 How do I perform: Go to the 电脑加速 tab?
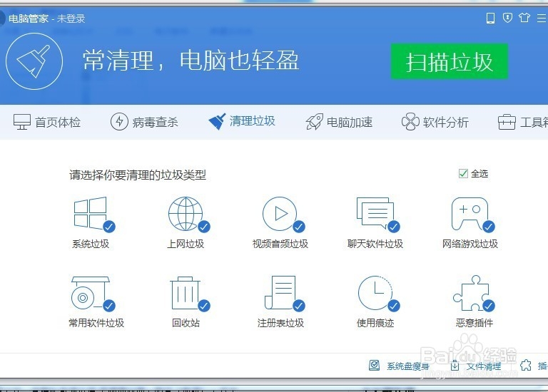[x=339, y=122]
